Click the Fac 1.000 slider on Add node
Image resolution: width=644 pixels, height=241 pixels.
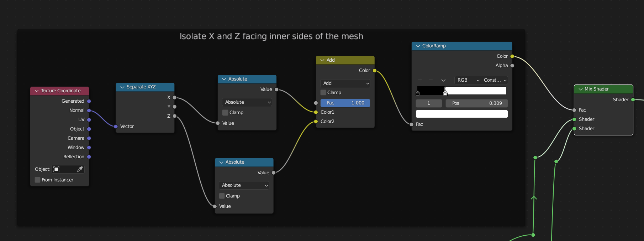(x=345, y=103)
